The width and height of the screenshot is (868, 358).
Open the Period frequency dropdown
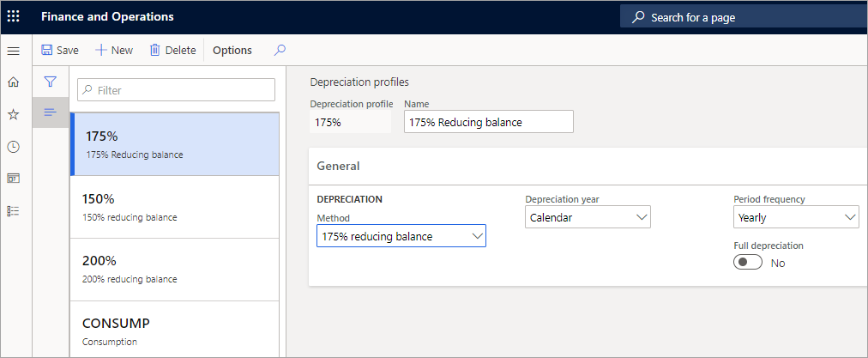[x=796, y=217]
